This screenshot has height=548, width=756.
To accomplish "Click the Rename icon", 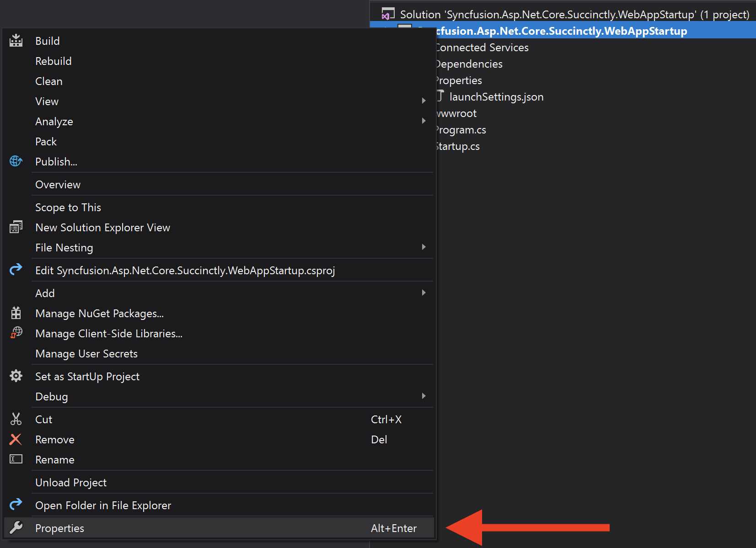I will point(16,459).
